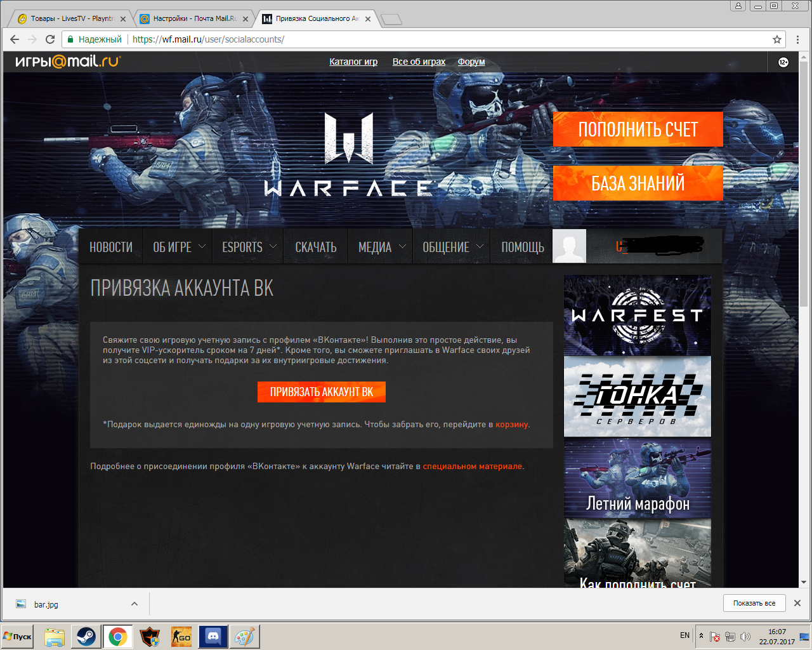This screenshot has width=812, height=650.
Task: Open the bar.jpg download options chevron
Action: coord(134,604)
